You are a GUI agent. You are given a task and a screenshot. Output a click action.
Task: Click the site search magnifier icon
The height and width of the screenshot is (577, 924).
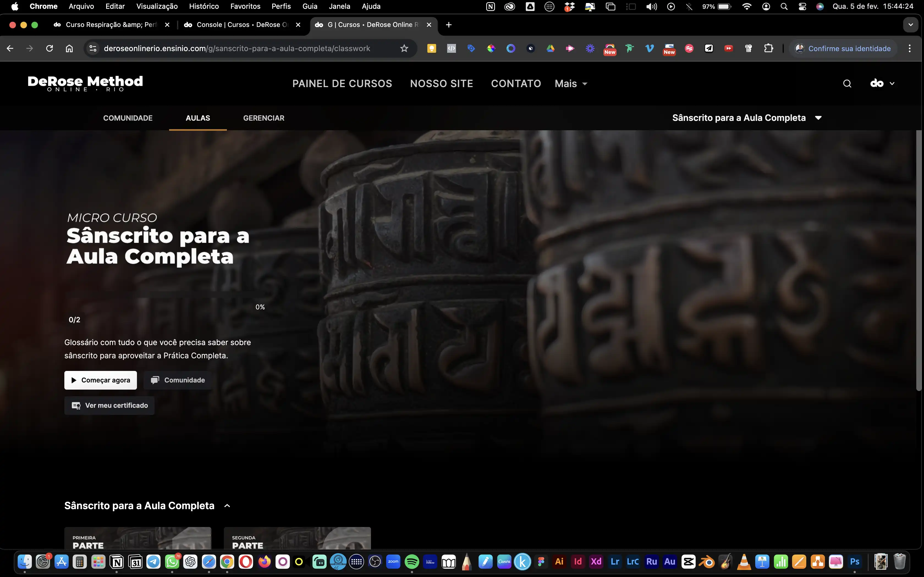pos(847,84)
